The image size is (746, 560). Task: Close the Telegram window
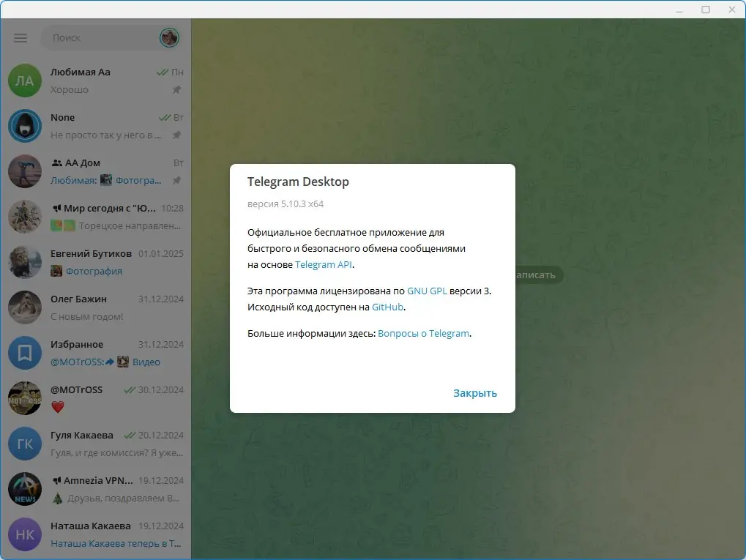732,10
